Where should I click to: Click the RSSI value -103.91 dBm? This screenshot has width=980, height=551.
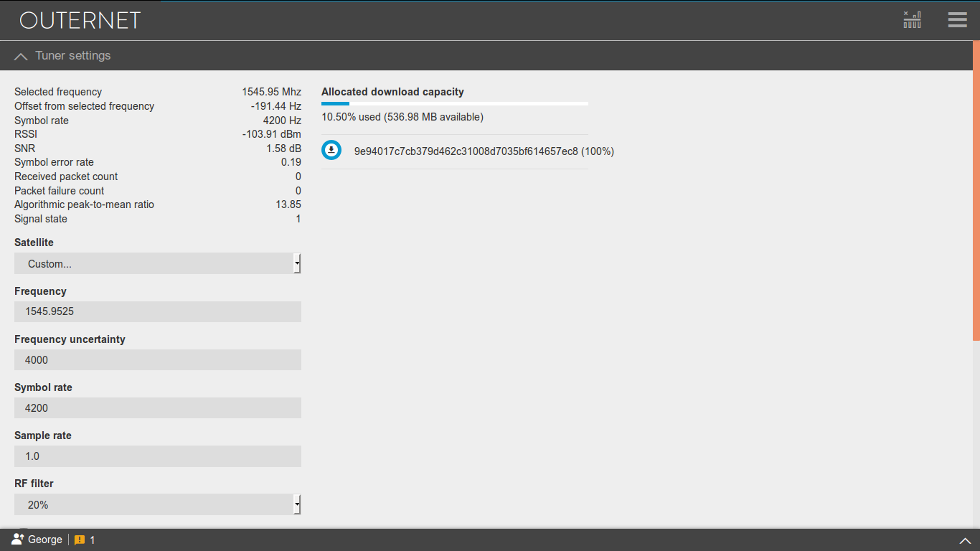point(272,134)
